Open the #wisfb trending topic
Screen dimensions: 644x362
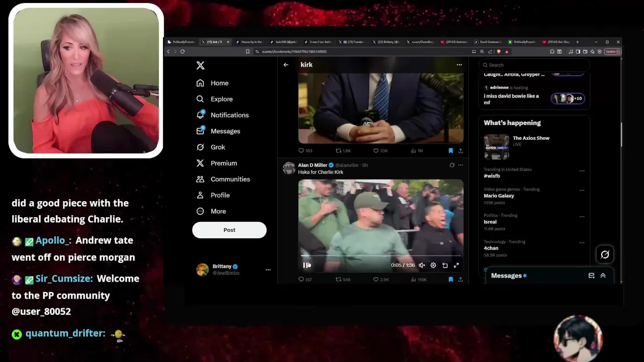pos(492,176)
